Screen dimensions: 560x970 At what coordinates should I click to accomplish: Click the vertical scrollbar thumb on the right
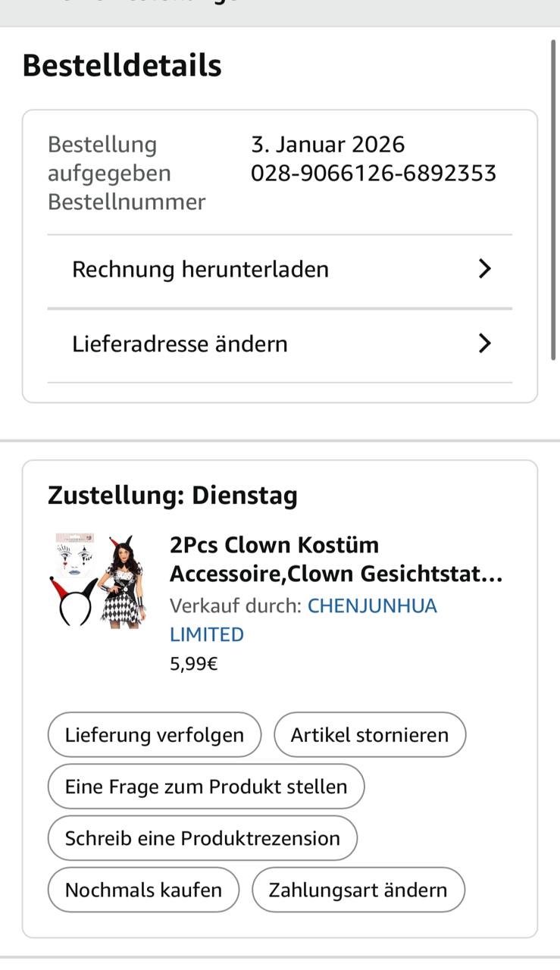click(x=554, y=197)
